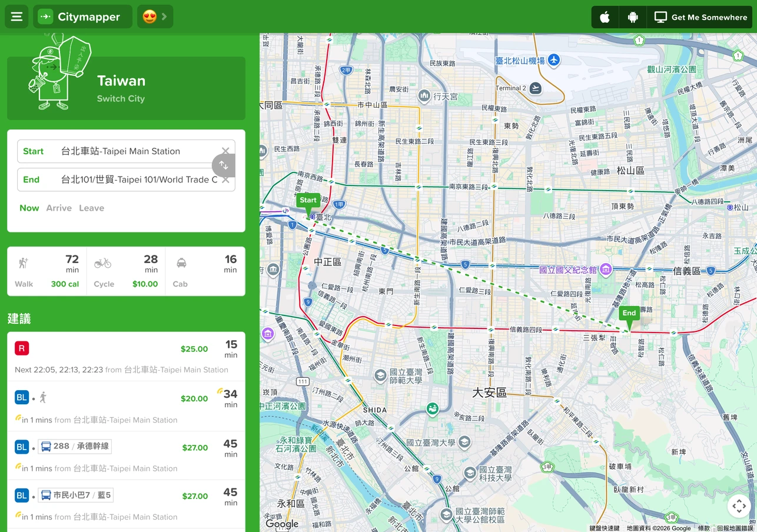Click the Terminal 2 map pin
Viewport: 757px width, 532px height.
(535, 88)
